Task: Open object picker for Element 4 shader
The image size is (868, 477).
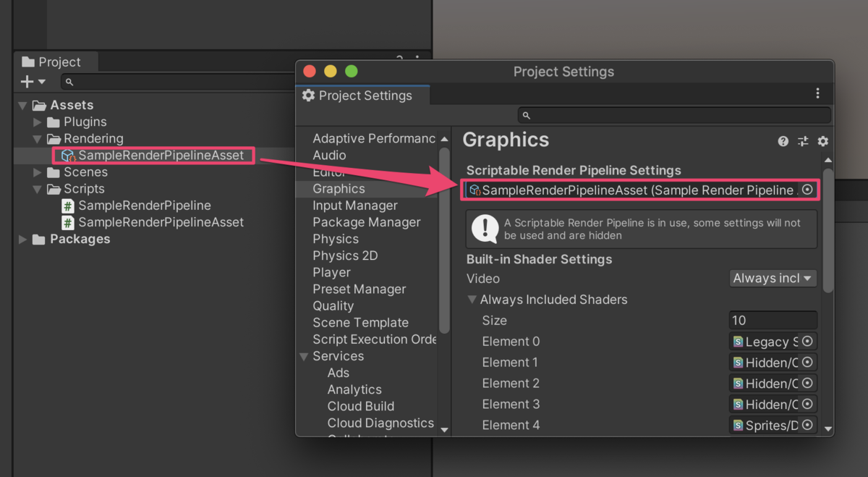Action: click(808, 426)
